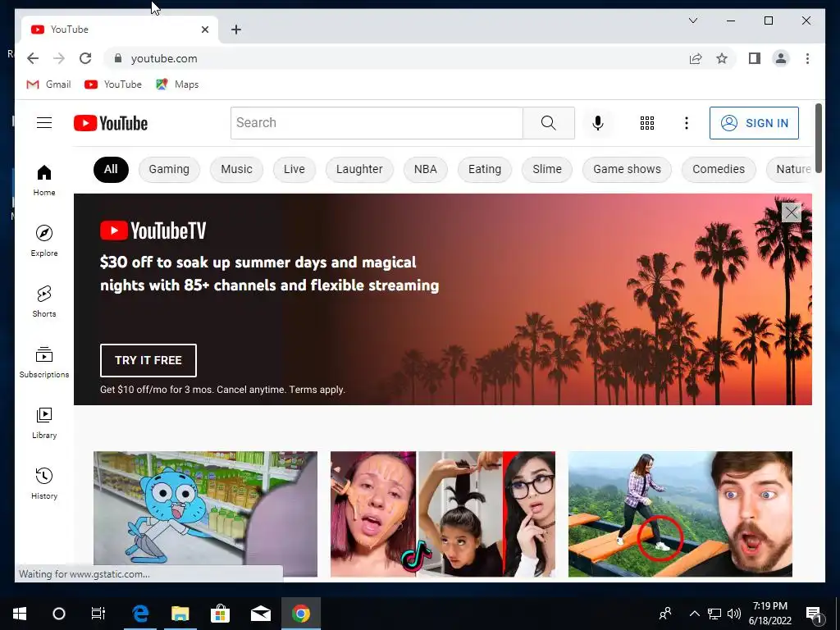
Task: Open Explore in the sidebar
Action: click(x=44, y=241)
